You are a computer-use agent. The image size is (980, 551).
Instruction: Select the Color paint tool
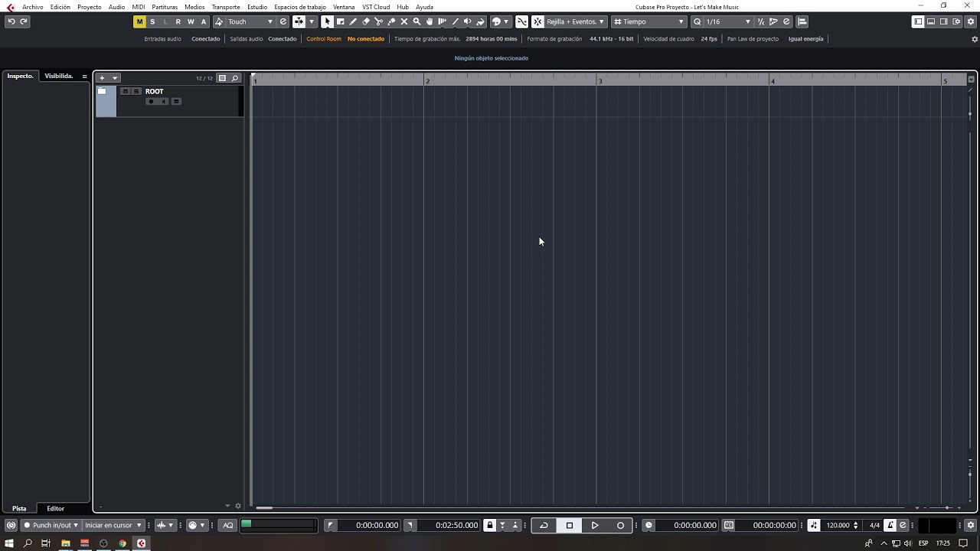(480, 21)
